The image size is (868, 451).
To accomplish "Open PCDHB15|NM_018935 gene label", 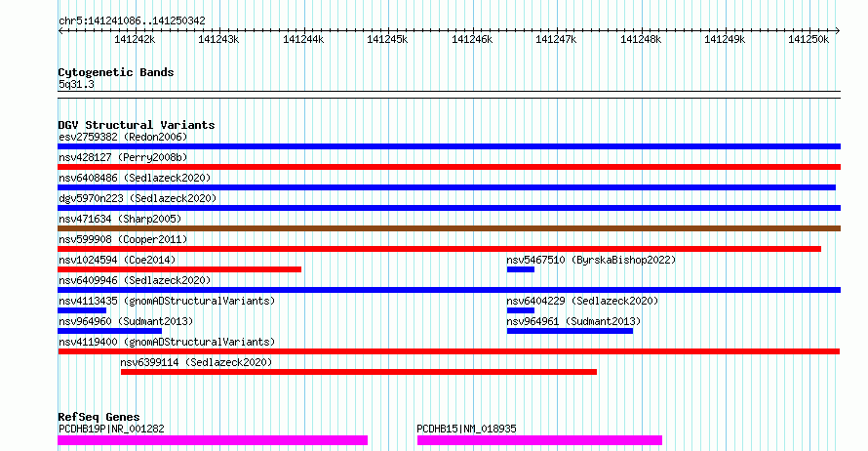I will pyautogui.click(x=466, y=429).
